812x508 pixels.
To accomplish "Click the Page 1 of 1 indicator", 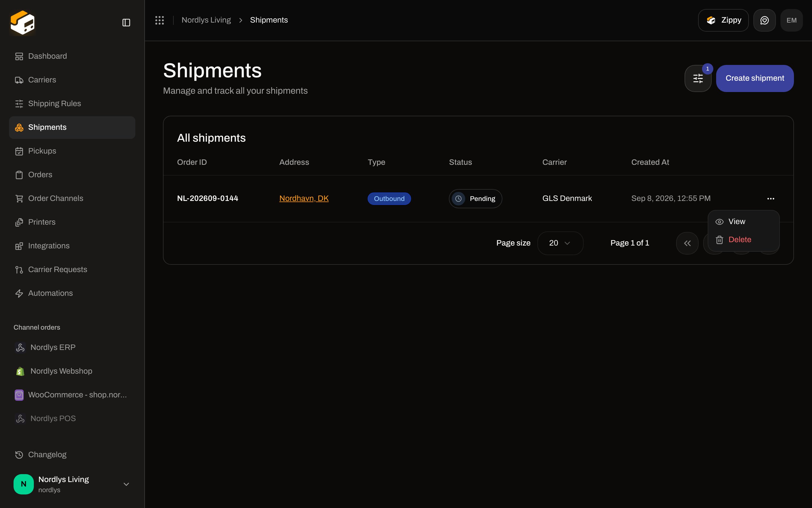I will 630,243.
